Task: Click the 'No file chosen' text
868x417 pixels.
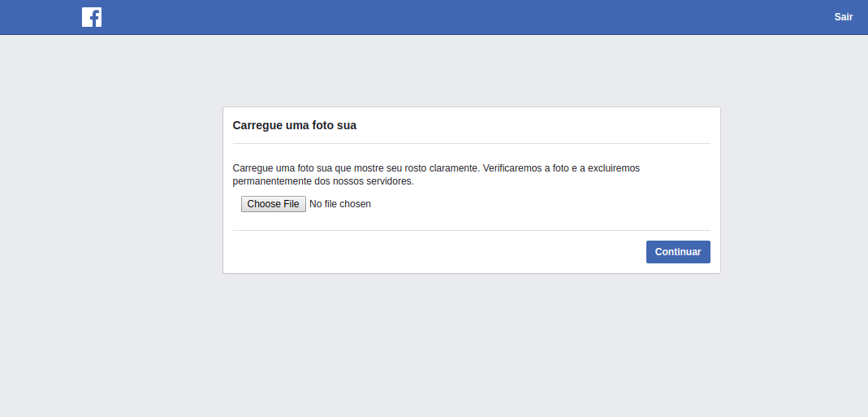Action: click(340, 204)
